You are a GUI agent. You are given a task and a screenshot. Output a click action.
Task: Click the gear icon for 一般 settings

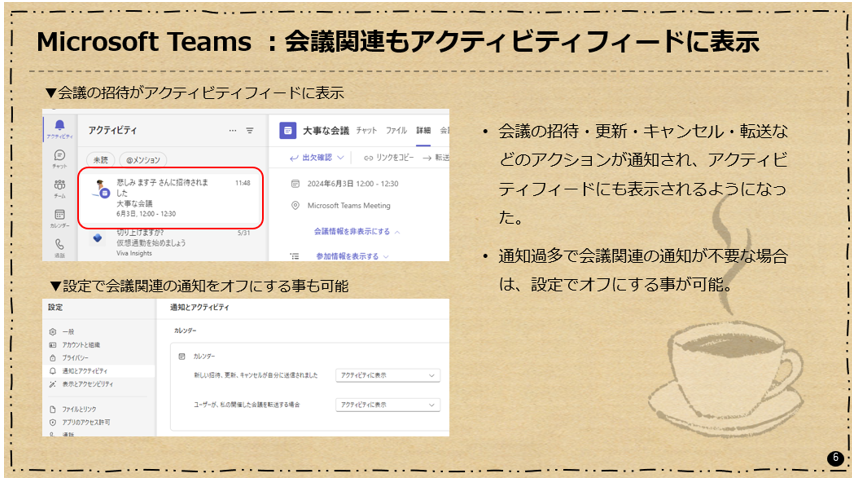[x=53, y=332]
